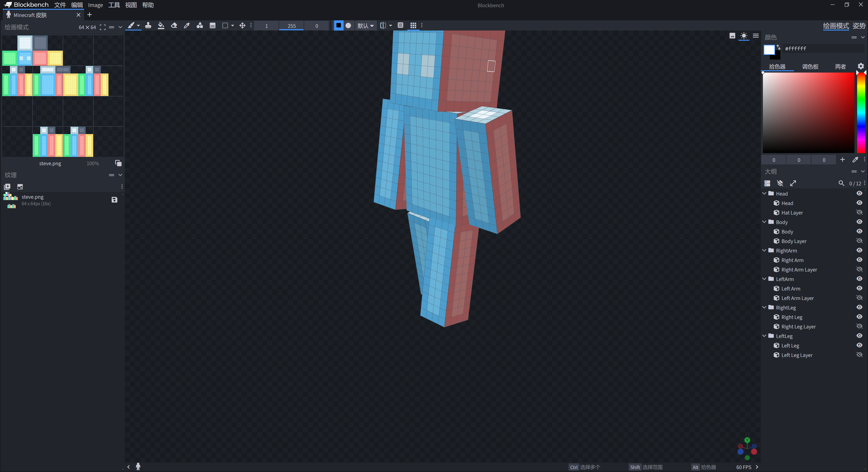Open the 视图 menu

[131, 5]
